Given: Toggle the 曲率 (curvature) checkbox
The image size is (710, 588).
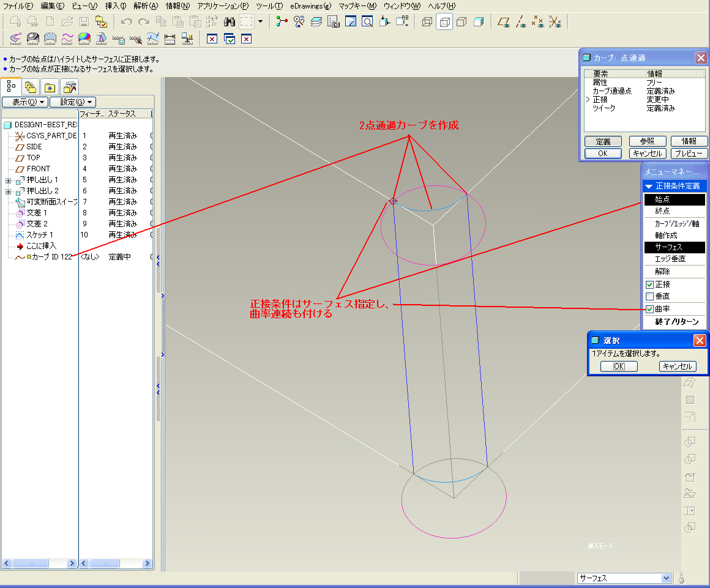Looking at the screenshot, I should [650, 309].
